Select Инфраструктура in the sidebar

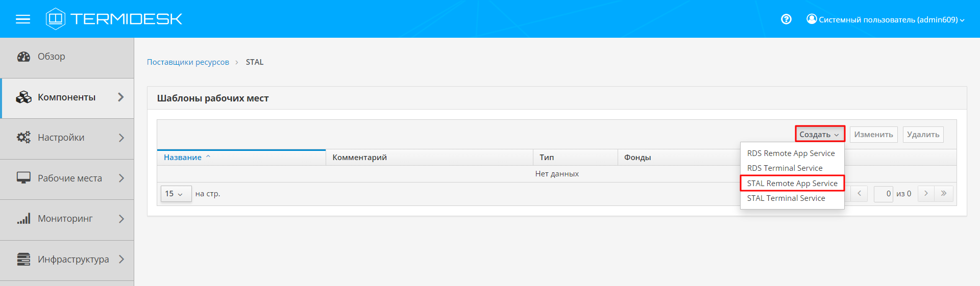(x=67, y=260)
